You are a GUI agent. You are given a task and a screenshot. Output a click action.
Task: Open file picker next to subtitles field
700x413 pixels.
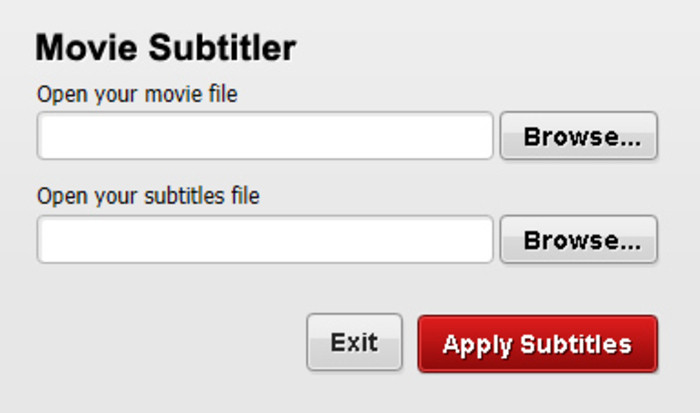(579, 240)
